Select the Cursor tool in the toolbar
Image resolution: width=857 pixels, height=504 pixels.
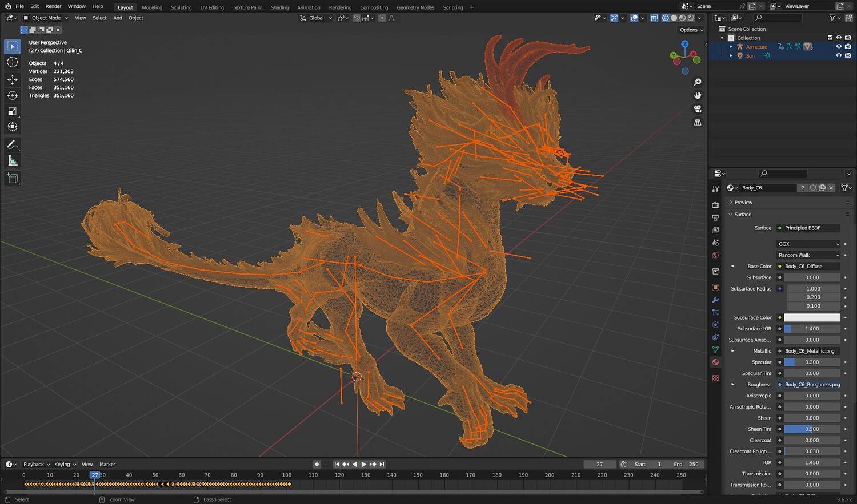13,62
